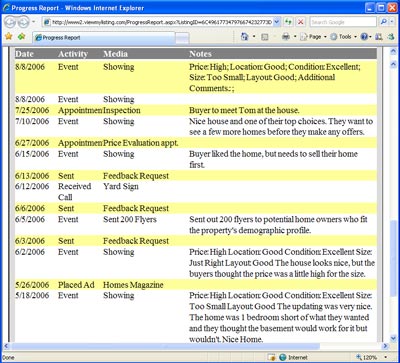Open the recent pages dropdown beside navigation arrows
This screenshot has height=363, width=400.
[34, 22]
